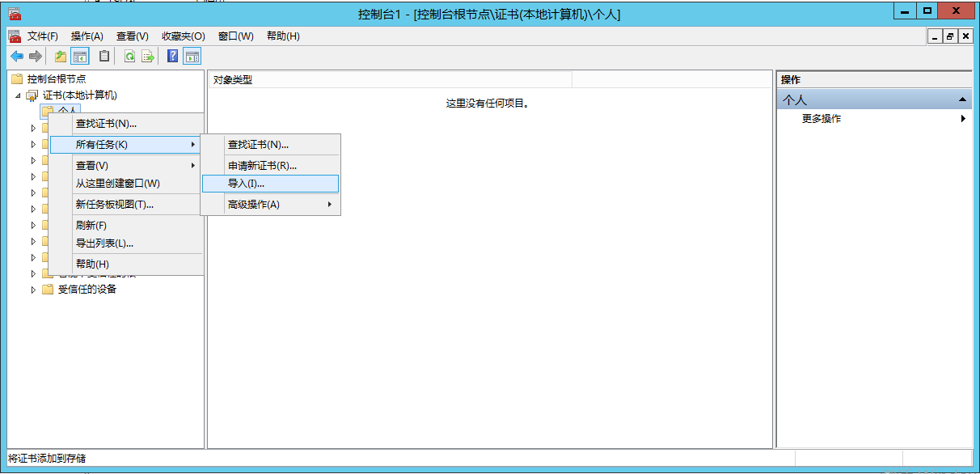Choose 刷新(F) in the context menu
This screenshot has width=980, height=474.
pyautogui.click(x=125, y=226)
